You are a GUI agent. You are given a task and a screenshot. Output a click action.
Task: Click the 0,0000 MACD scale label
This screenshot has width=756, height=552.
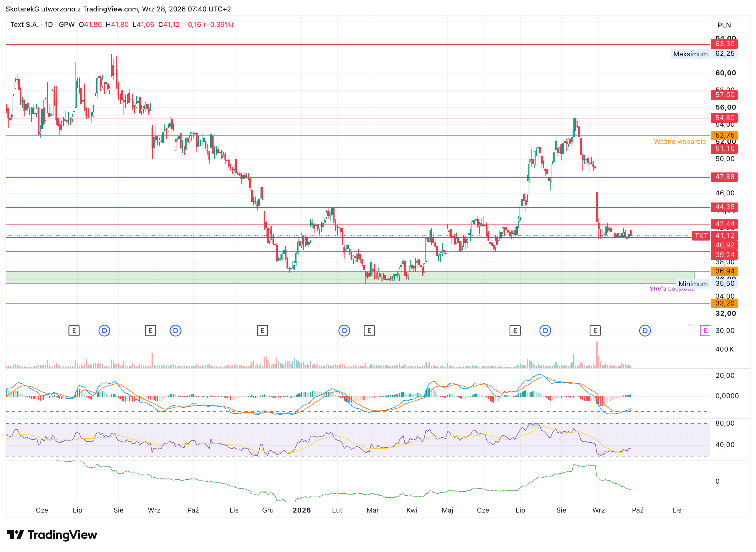pos(727,396)
